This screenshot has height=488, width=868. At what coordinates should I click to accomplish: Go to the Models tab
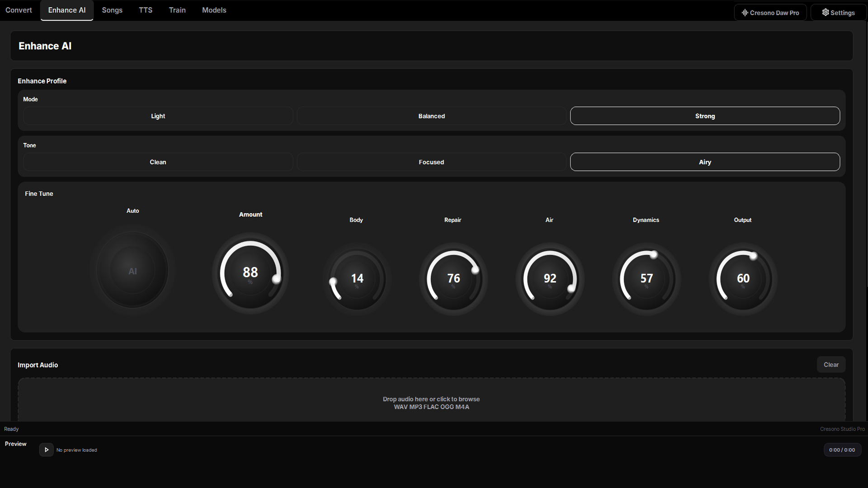[x=214, y=10]
